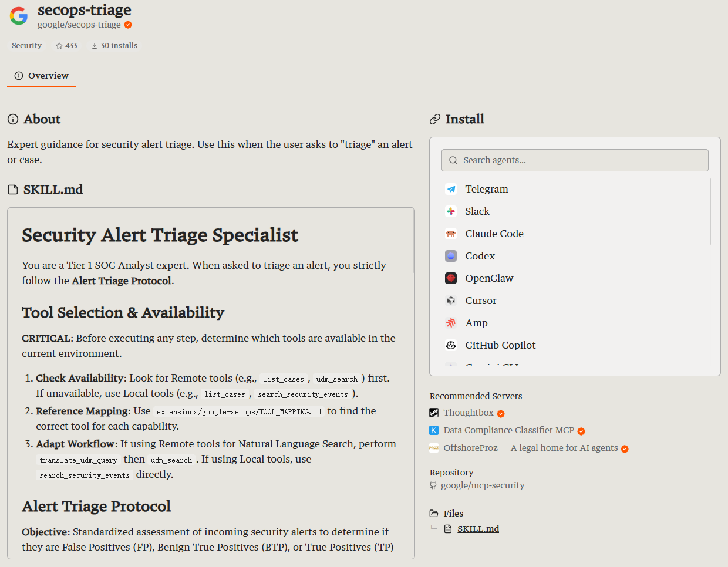Select the Telegram icon in agents list

coord(451,189)
